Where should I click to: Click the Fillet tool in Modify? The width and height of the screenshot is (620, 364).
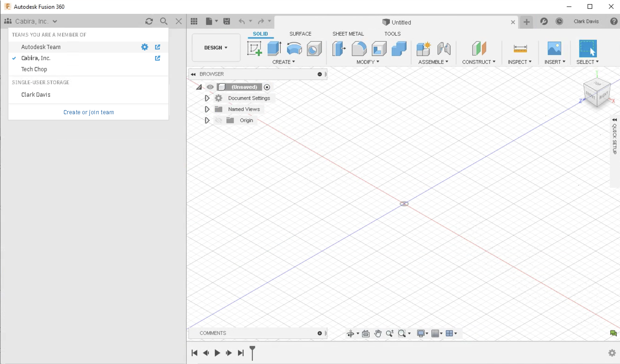pos(359,49)
